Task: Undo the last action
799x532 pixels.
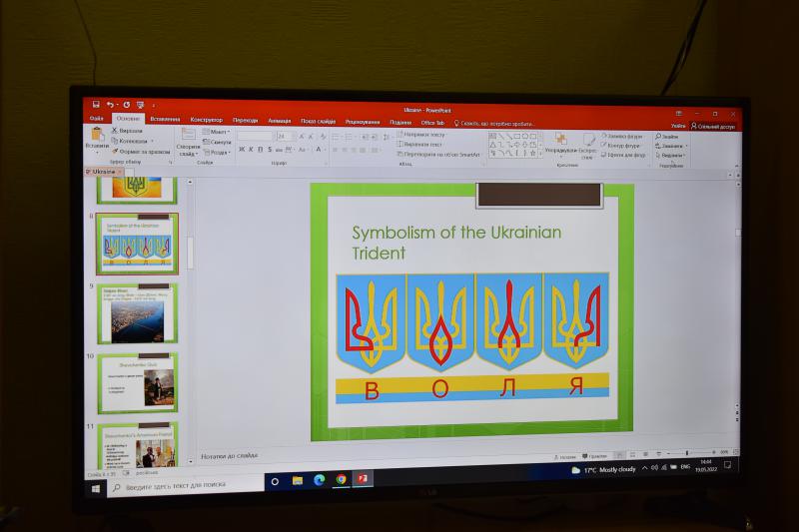Action: click(110, 105)
